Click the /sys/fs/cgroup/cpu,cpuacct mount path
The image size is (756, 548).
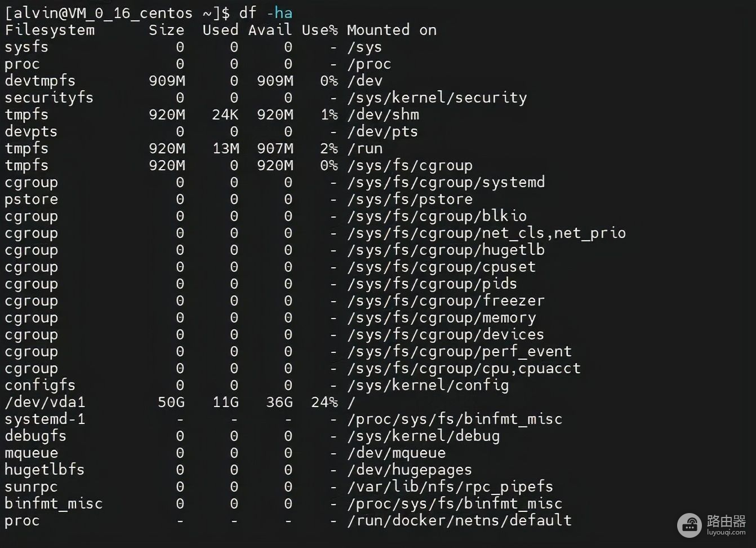(464, 368)
